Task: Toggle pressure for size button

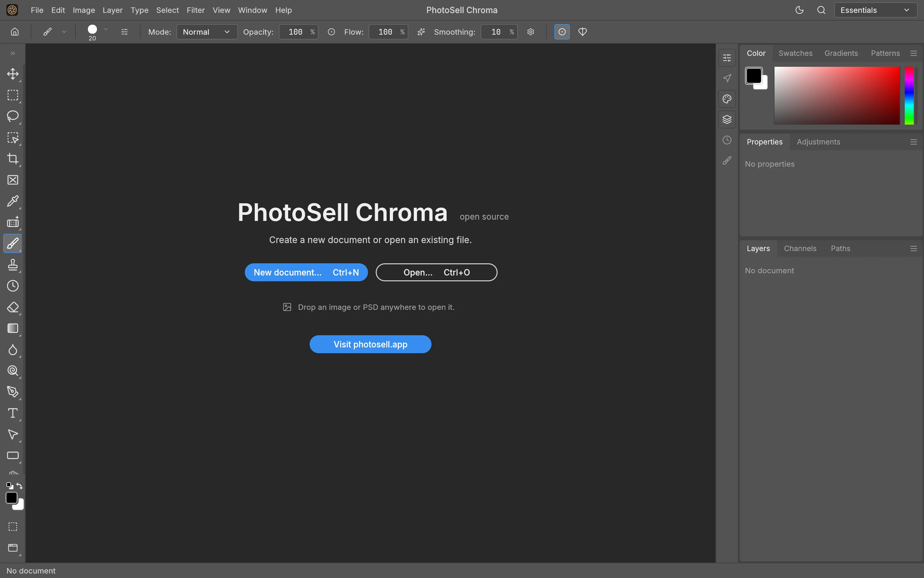Action: tap(562, 32)
